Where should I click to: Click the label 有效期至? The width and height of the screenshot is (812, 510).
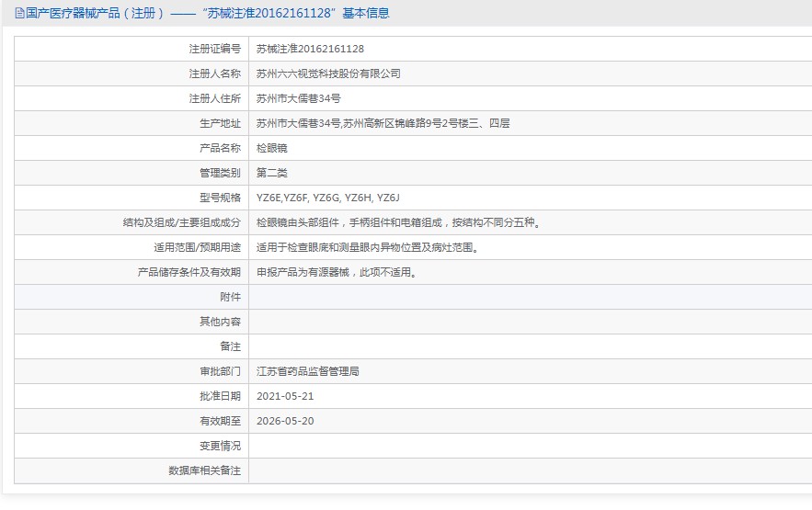tap(220, 421)
